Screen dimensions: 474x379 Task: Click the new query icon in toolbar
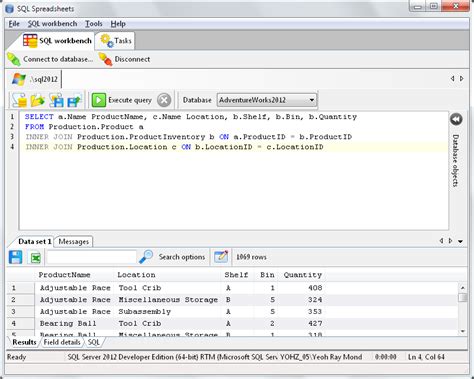tap(19, 100)
